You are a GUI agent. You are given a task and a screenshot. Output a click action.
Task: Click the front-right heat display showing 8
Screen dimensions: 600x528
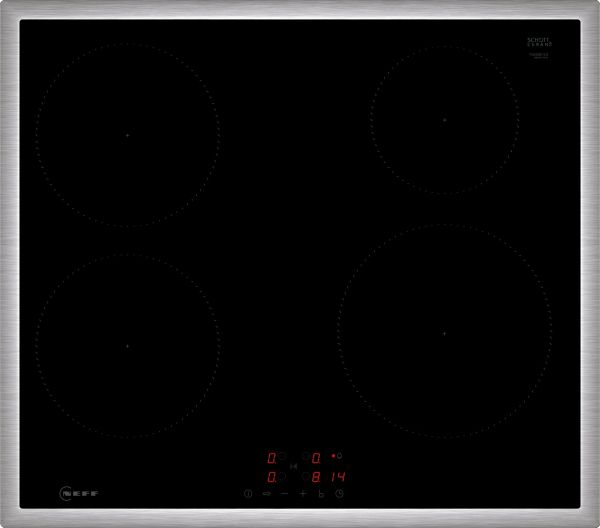point(316,476)
